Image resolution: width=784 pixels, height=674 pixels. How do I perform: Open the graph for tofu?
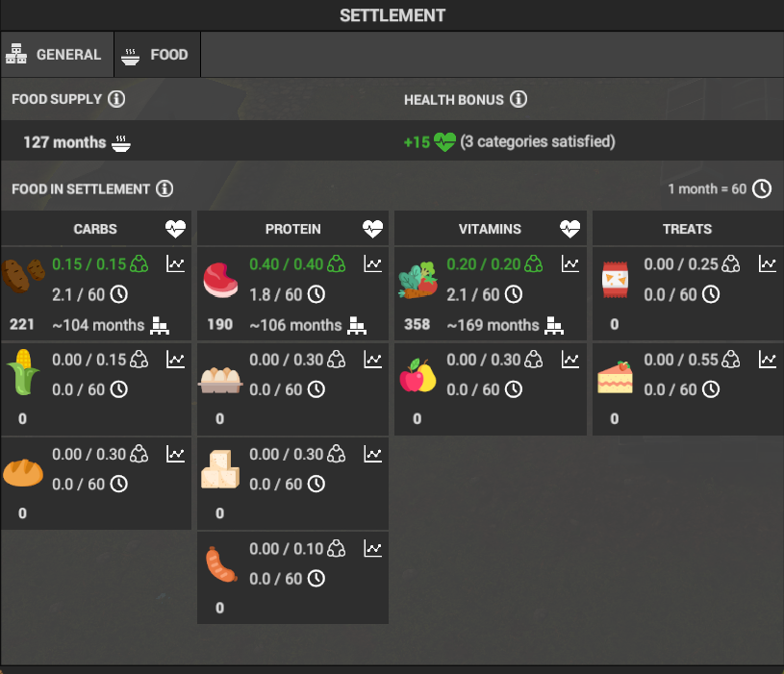coord(373,454)
